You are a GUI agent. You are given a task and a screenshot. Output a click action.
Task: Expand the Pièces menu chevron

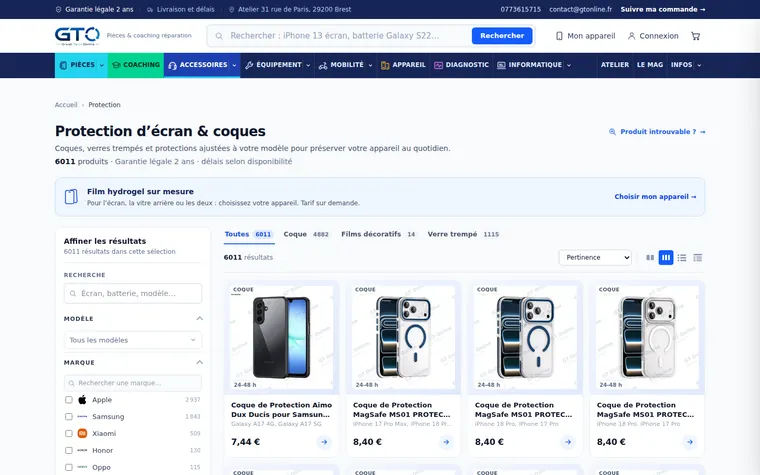click(x=102, y=65)
